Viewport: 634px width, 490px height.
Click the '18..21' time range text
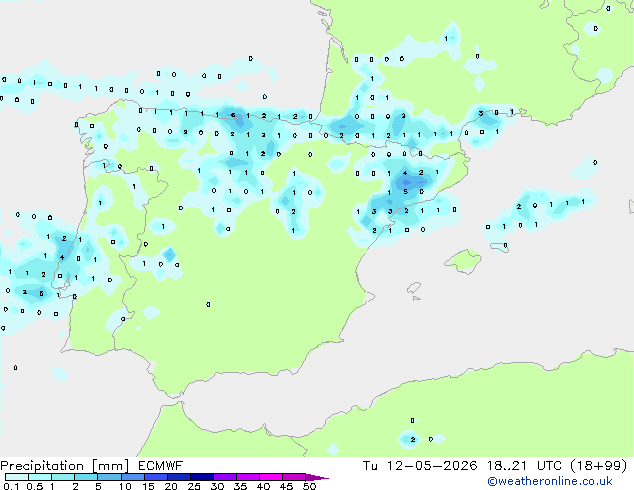tap(507, 466)
